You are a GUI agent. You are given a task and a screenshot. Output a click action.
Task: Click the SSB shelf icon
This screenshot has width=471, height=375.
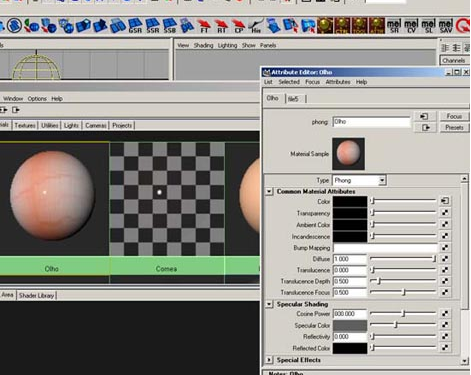pyautogui.click(x=170, y=26)
